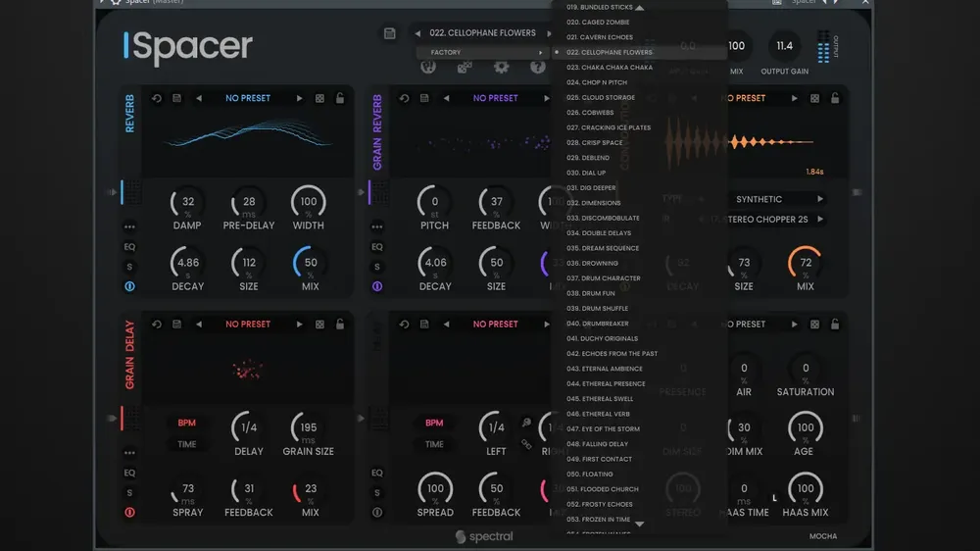Randomize the bottom-right module via dice icon

click(x=815, y=324)
